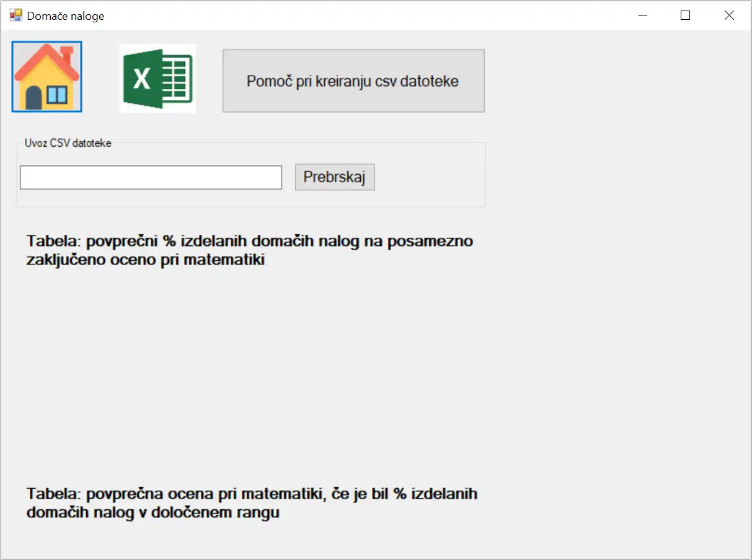Open Pomoč pri kreiranju csv datoteke help
Viewport: 752px width, 560px height.
pyautogui.click(x=353, y=81)
